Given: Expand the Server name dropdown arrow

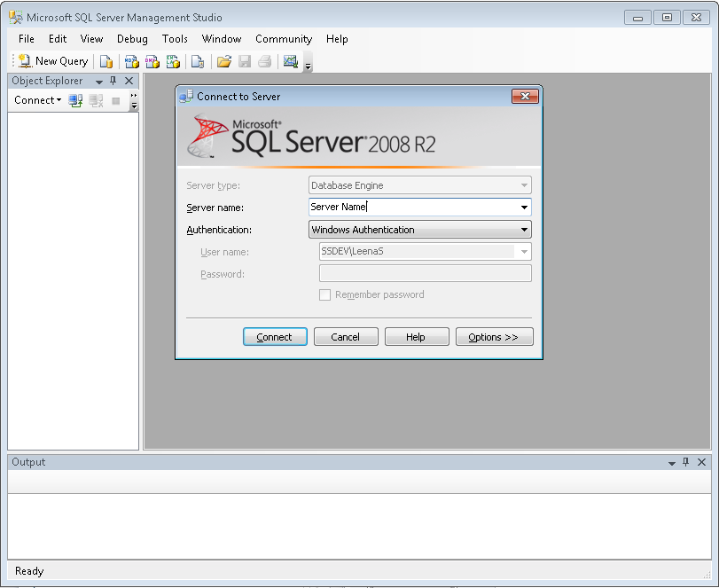Looking at the screenshot, I should [x=524, y=208].
